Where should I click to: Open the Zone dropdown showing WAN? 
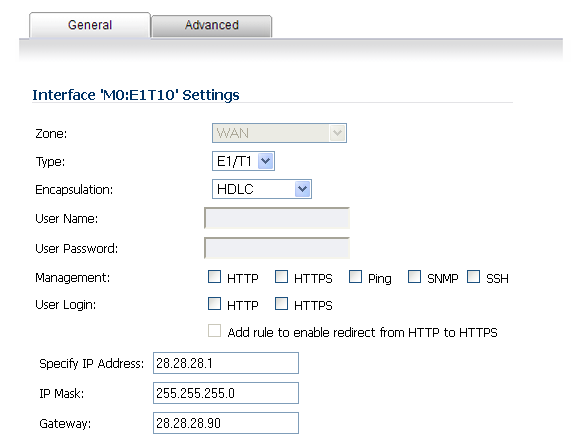coord(279,133)
